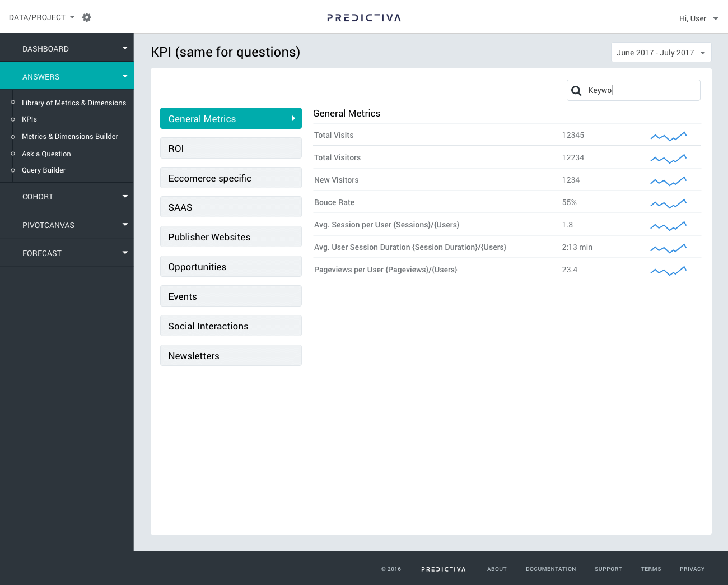Focus the keyword search input field
The width and height of the screenshot is (728, 585).
640,91
